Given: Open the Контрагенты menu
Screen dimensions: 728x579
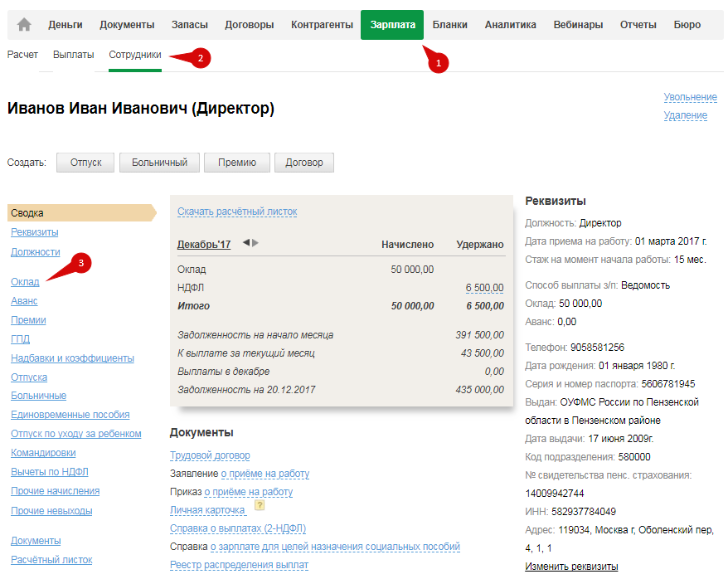Looking at the screenshot, I should pyautogui.click(x=322, y=25).
